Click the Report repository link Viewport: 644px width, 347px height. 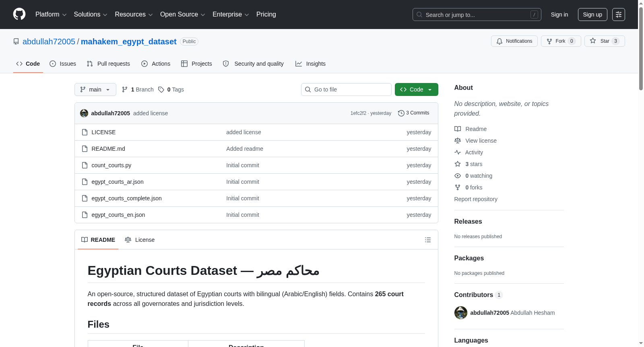(x=476, y=199)
